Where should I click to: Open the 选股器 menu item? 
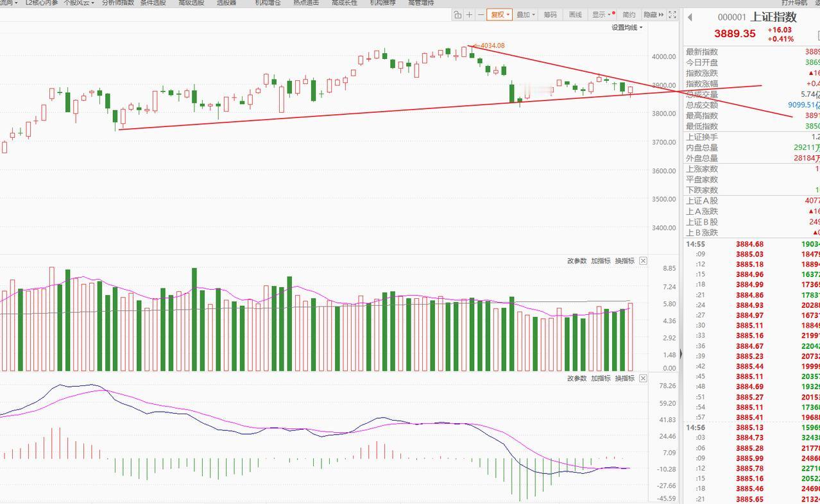(x=226, y=3)
